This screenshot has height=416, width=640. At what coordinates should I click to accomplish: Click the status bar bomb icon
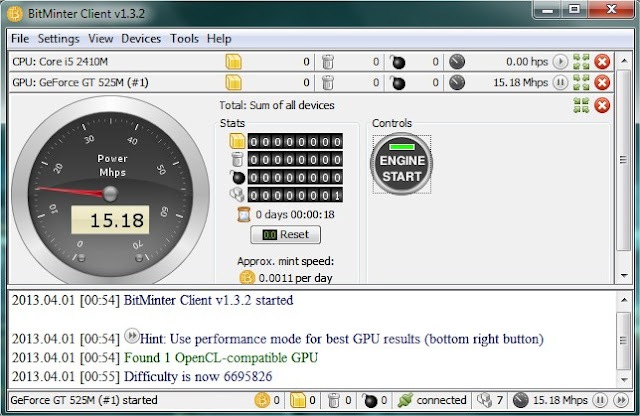(x=370, y=400)
